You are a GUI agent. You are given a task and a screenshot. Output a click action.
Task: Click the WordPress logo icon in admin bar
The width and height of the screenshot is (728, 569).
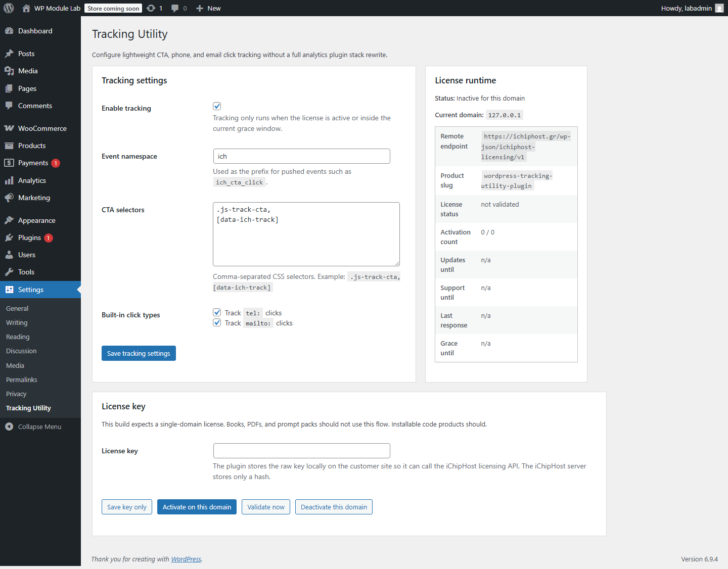tap(9, 8)
